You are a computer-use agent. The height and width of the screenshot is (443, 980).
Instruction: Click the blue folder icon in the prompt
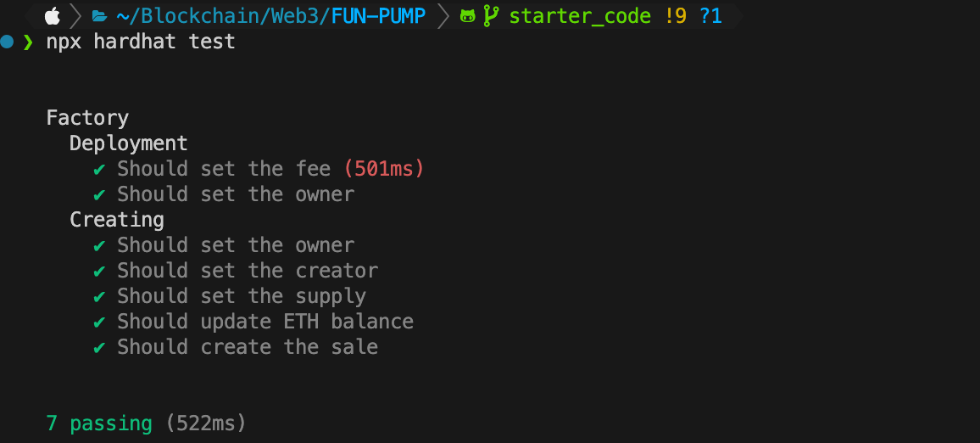click(x=98, y=16)
